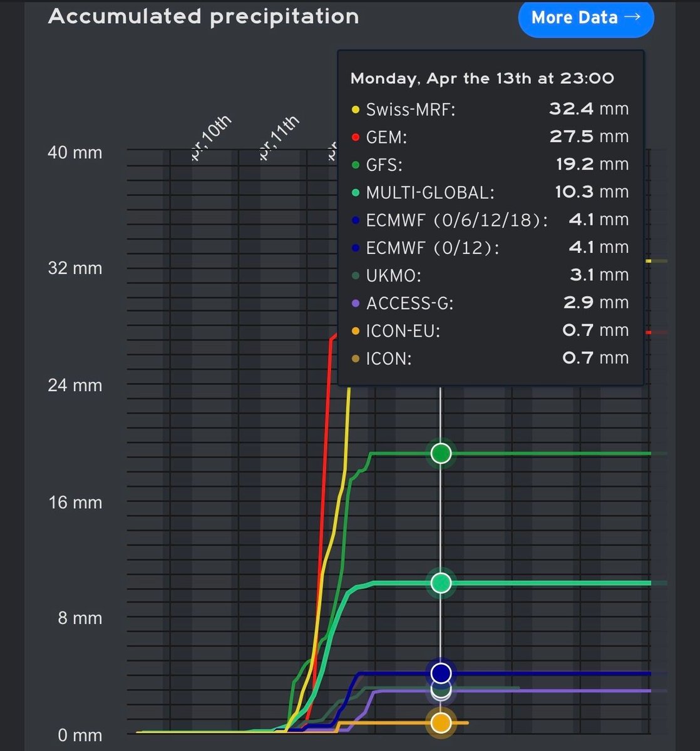Click the red GEM legend dot

coord(356,137)
